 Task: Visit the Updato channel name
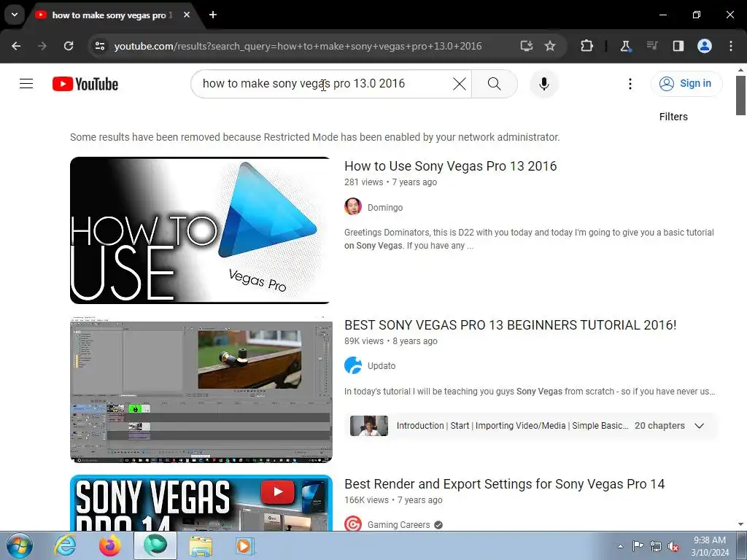(381, 366)
